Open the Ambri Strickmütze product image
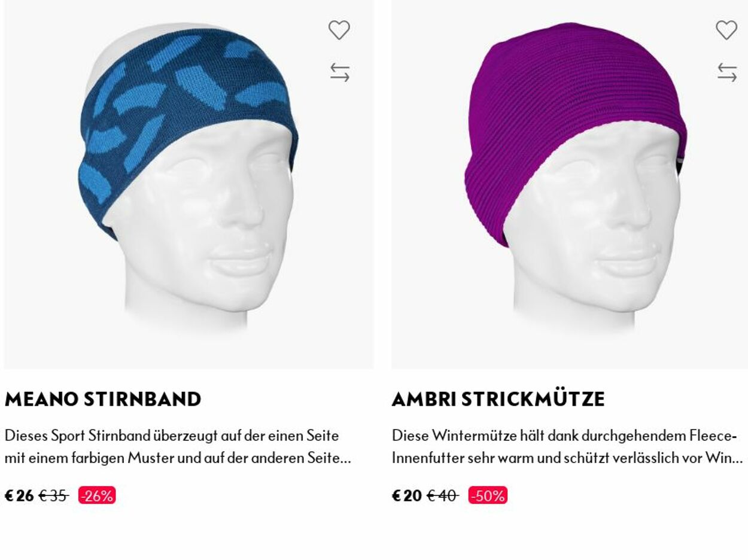The image size is (748, 560). pyautogui.click(x=570, y=184)
